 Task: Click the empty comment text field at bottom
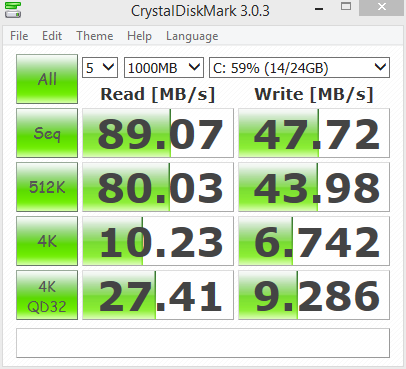click(203, 343)
